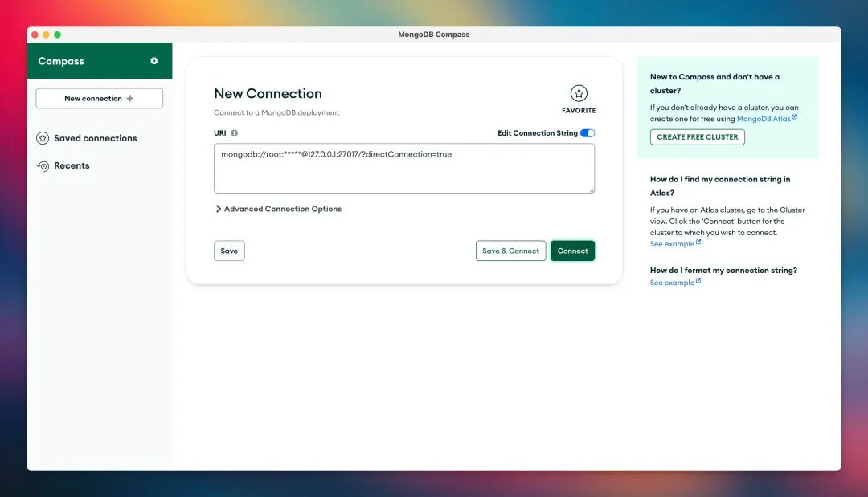Click the Recents clock icon
Viewport: 868px width, 497px height.
pos(43,166)
